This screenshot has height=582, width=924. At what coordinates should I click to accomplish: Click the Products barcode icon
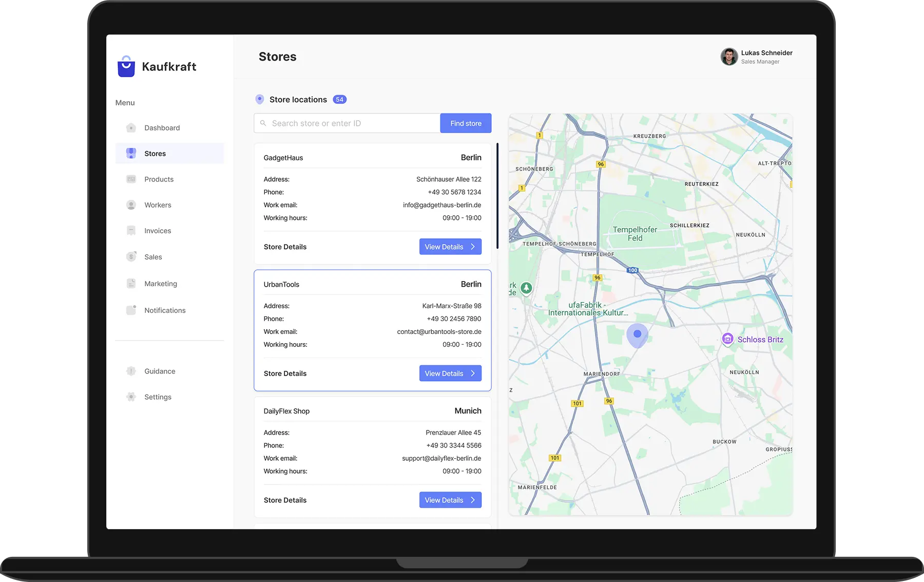tap(131, 179)
